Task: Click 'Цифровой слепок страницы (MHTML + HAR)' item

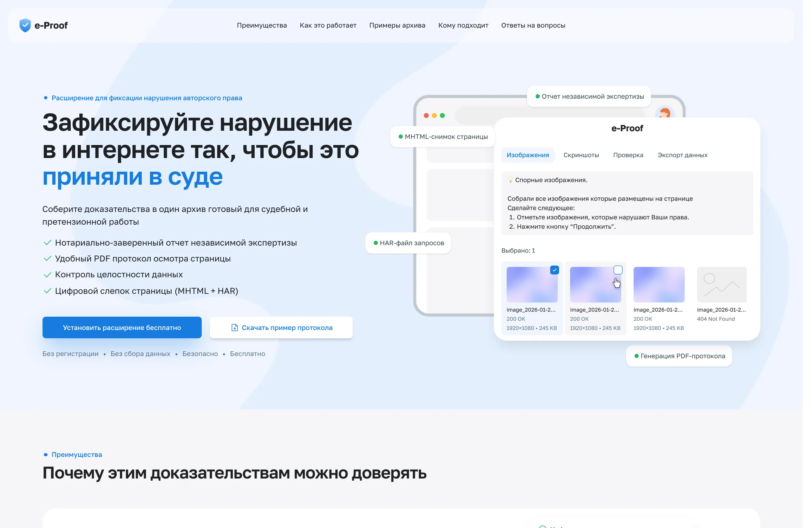Action: click(146, 291)
